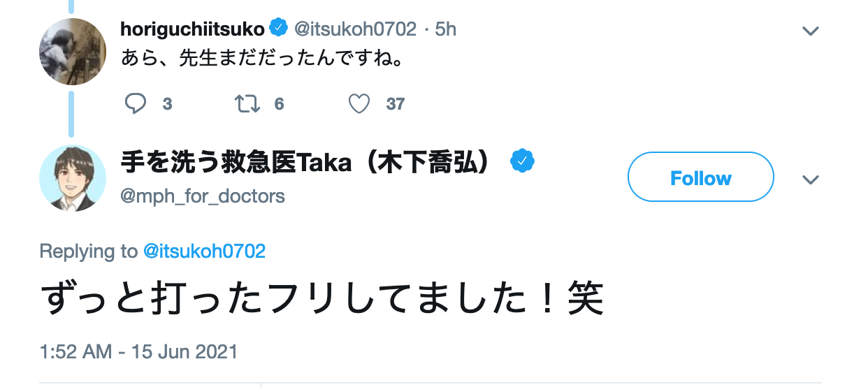The width and height of the screenshot is (868, 387).
Task: Click the verified badge beside horiguchiitsuko
Action: click(x=278, y=29)
